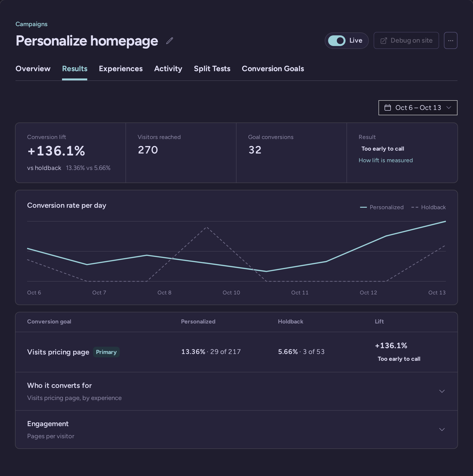Image resolution: width=473 pixels, height=476 pixels.
Task: Click the calendar icon in date picker
Action: [387, 108]
